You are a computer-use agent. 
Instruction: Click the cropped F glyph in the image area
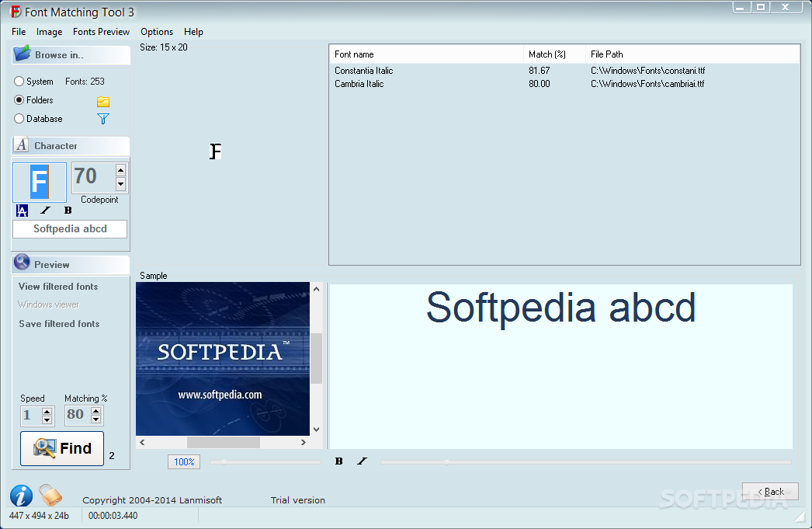[216, 151]
